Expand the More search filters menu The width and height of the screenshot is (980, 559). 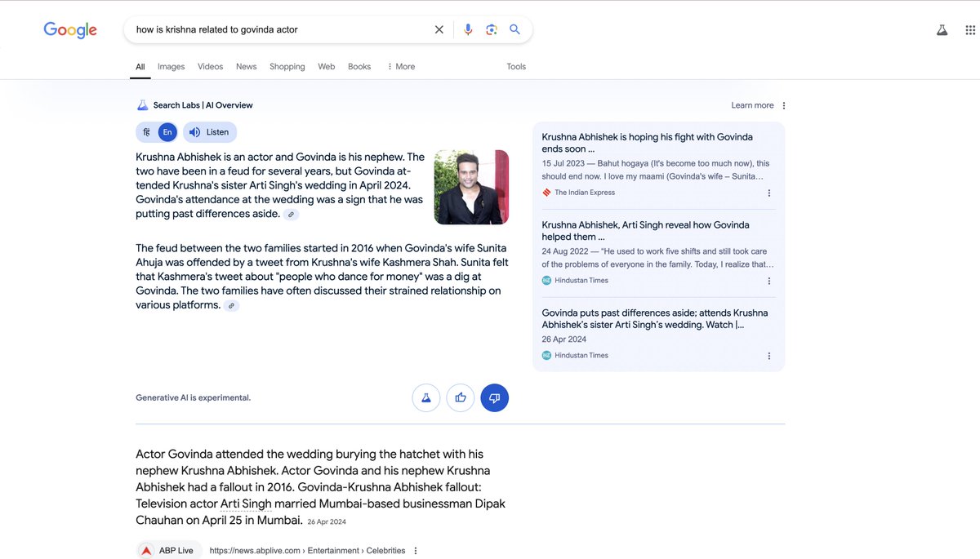click(x=400, y=67)
